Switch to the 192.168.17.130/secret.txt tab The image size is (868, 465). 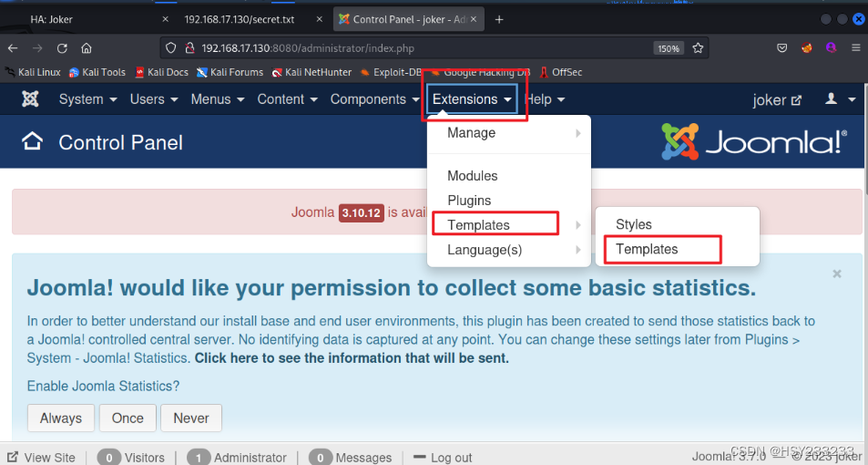(250, 19)
